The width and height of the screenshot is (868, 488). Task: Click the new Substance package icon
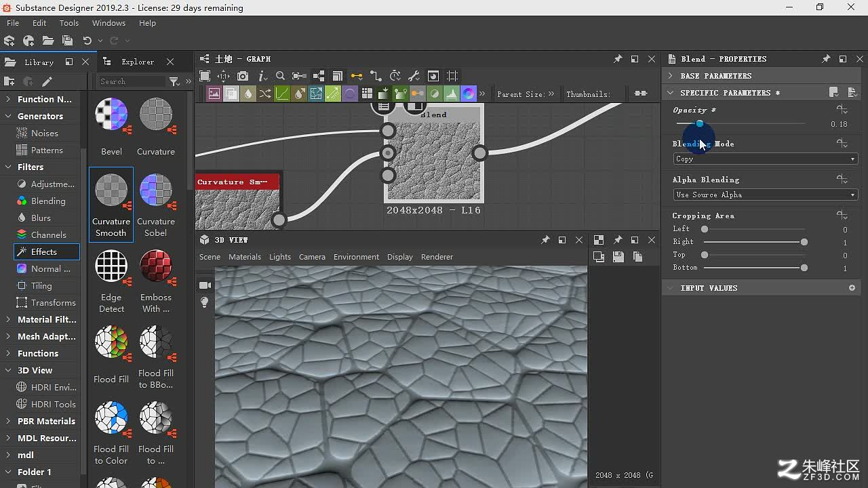(x=9, y=41)
